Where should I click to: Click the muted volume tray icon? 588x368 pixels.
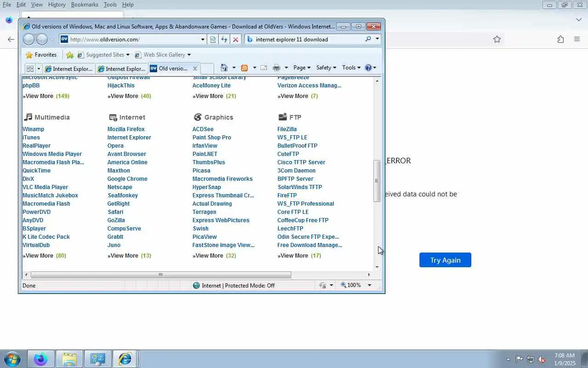coord(542,359)
